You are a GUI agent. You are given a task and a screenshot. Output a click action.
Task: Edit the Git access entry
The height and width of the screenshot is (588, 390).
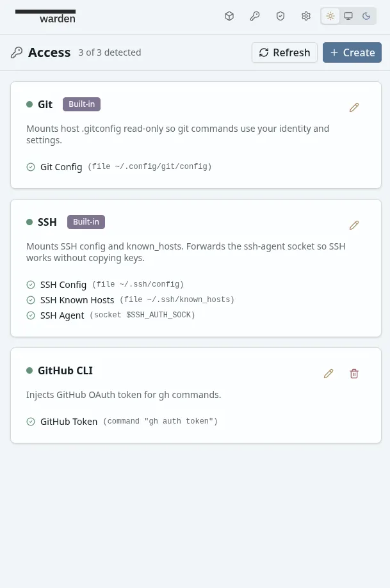pos(354,107)
